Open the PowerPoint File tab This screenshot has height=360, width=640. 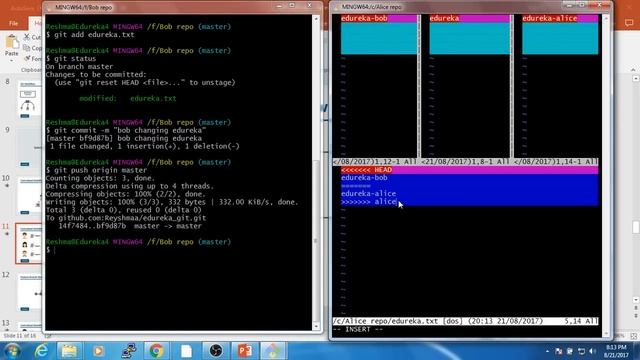pyautogui.click(x=13, y=23)
